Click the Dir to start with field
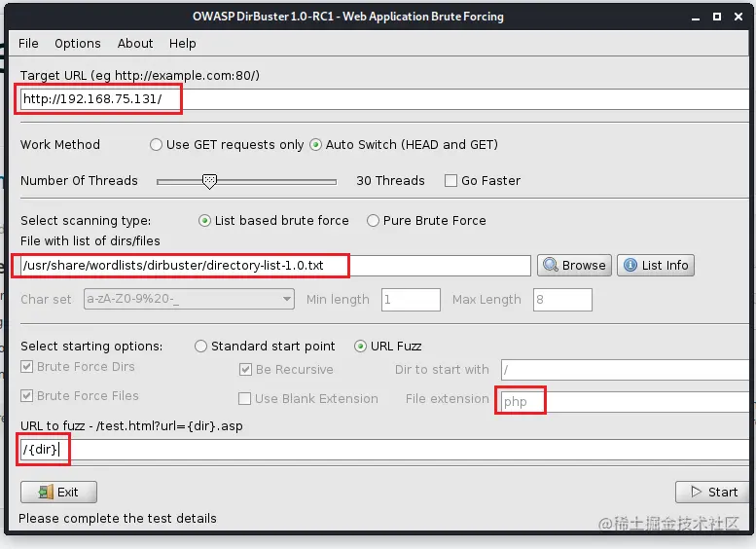Image resolution: width=756 pixels, height=549 pixels. tap(625, 370)
